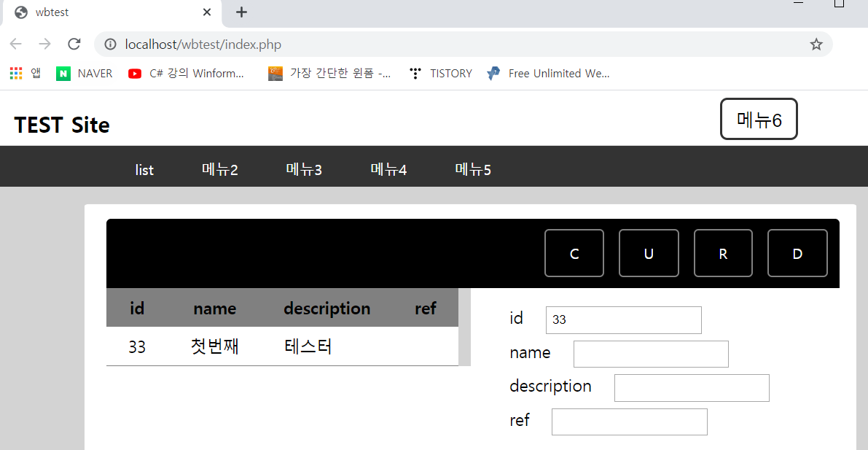Open 메뉴4 in the navigation bar
The height and width of the screenshot is (450, 868).
pyautogui.click(x=388, y=170)
